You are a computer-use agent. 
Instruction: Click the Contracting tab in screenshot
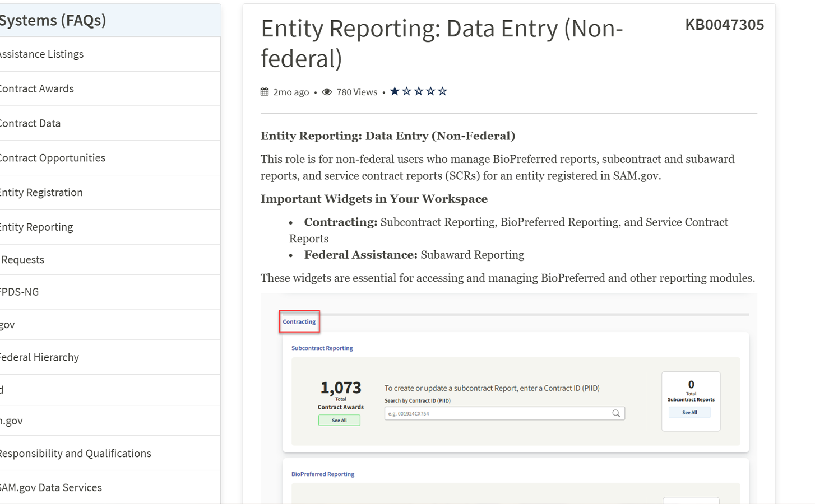(299, 322)
